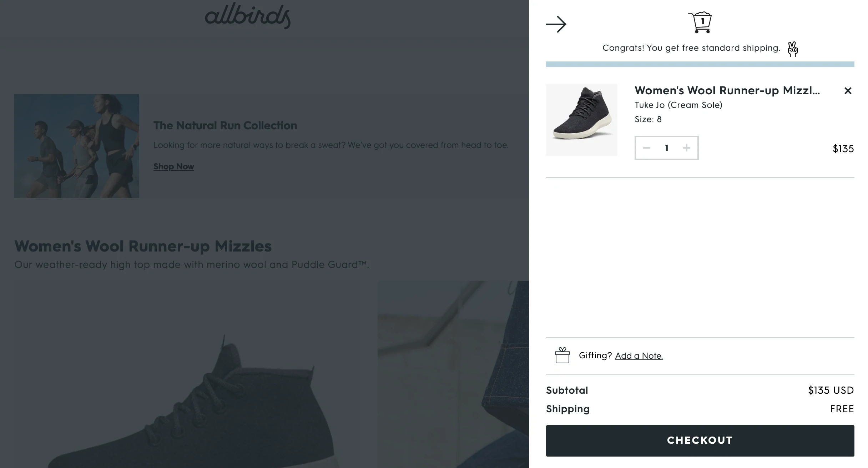
Task: Open the Natural Run Collection runners image
Action: pyautogui.click(x=77, y=146)
